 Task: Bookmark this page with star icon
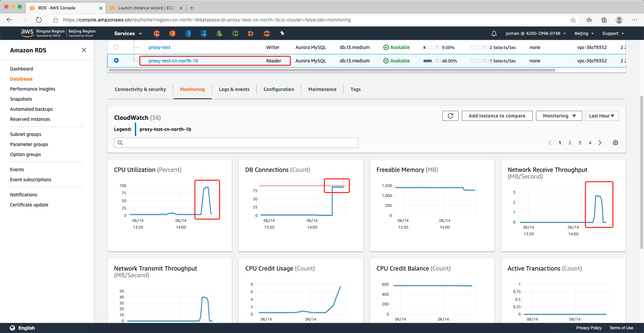point(573,20)
